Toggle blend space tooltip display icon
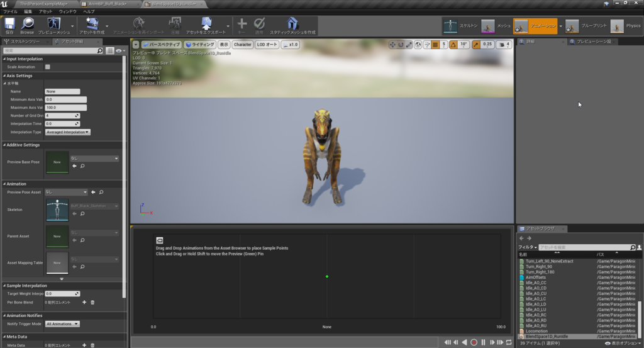This screenshot has height=348, width=644. click(x=160, y=240)
